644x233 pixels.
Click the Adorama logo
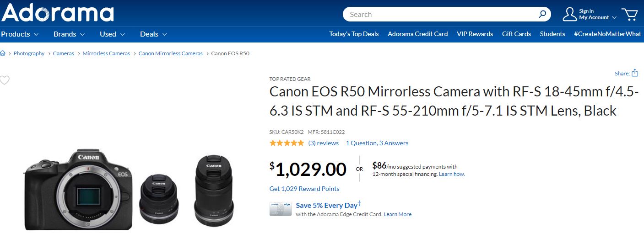(x=58, y=13)
